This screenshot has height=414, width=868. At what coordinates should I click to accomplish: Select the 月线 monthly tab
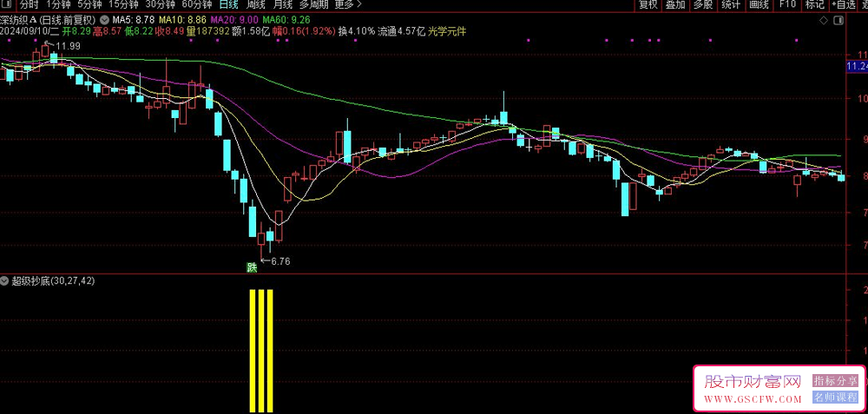(x=283, y=5)
